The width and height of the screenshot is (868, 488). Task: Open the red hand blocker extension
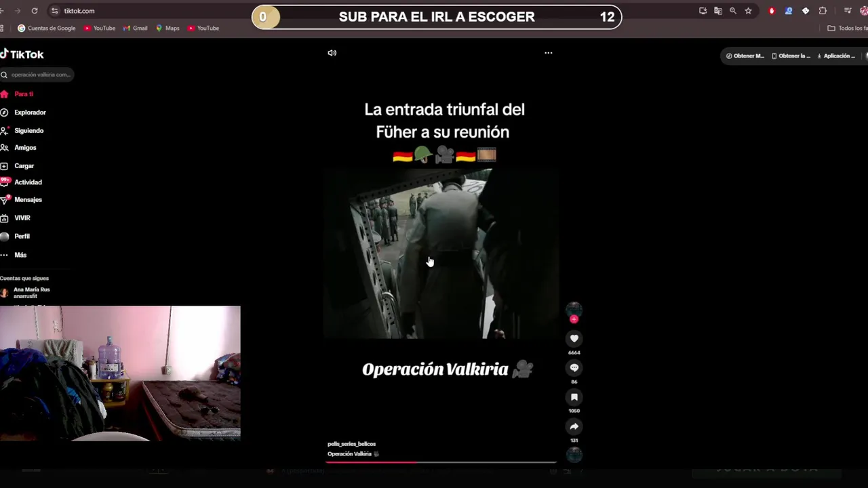point(772,11)
